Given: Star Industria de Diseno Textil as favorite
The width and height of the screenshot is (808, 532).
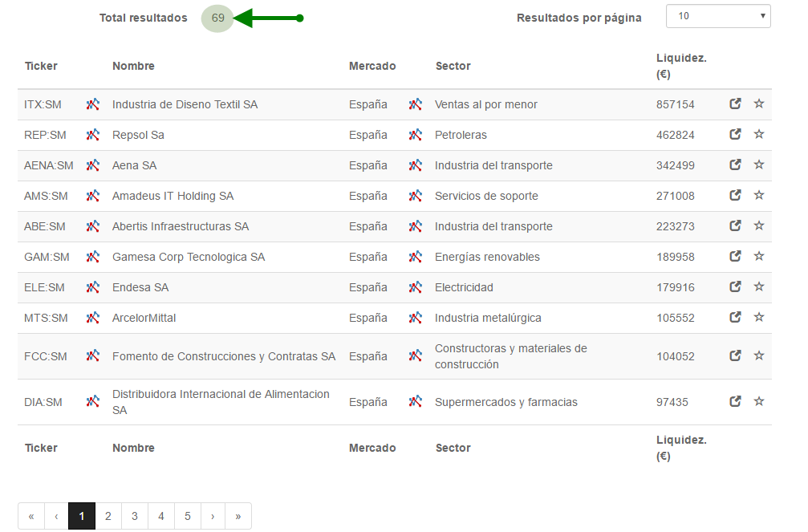Looking at the screenshot, I should tap(759, 104).
